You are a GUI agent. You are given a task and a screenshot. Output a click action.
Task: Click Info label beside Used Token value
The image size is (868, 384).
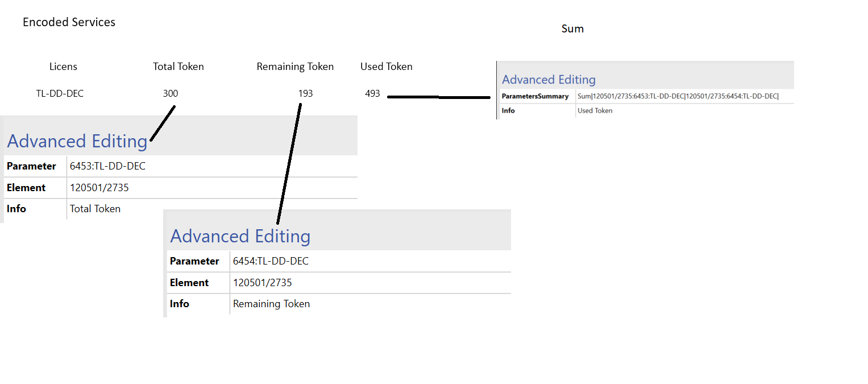pyautogui.click(x=508, y=111)
